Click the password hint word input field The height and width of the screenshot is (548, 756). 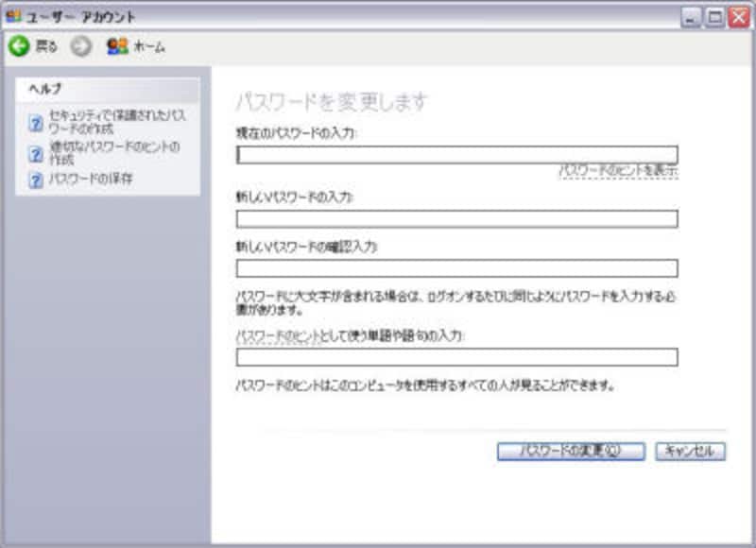point(456,357)
